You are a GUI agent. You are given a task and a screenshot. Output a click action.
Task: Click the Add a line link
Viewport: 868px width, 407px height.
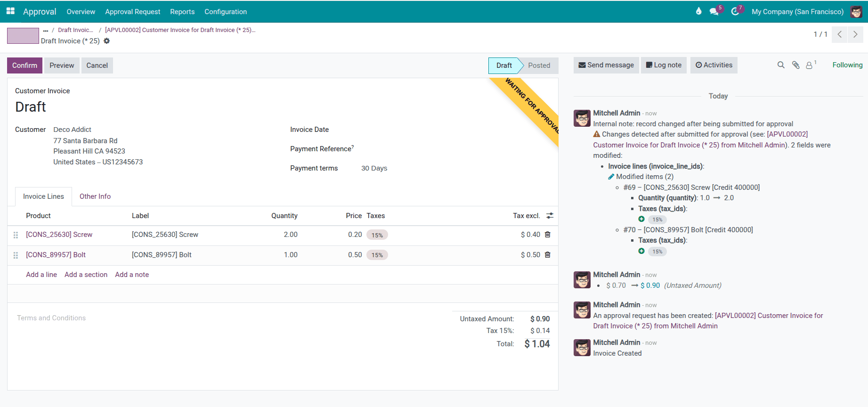(41, 275)
